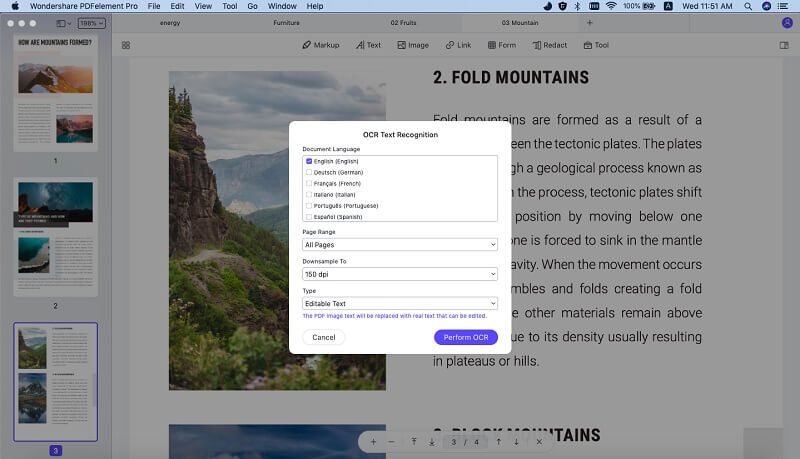Open the Tool toolbox in toolbar
Screen dimensions: 800x459
(596, 45)
